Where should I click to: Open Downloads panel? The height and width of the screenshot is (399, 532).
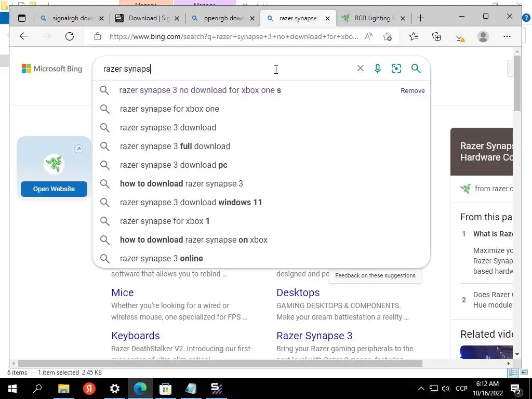460,36
